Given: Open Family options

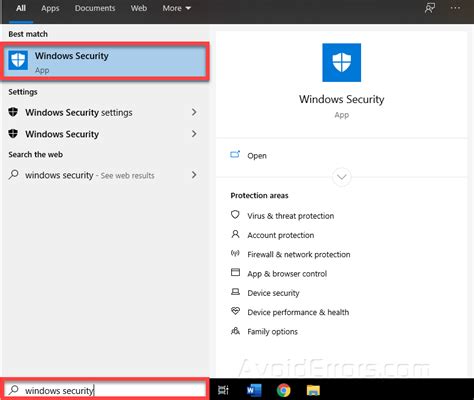Looking at the screenshot, I should click(272, 332).
